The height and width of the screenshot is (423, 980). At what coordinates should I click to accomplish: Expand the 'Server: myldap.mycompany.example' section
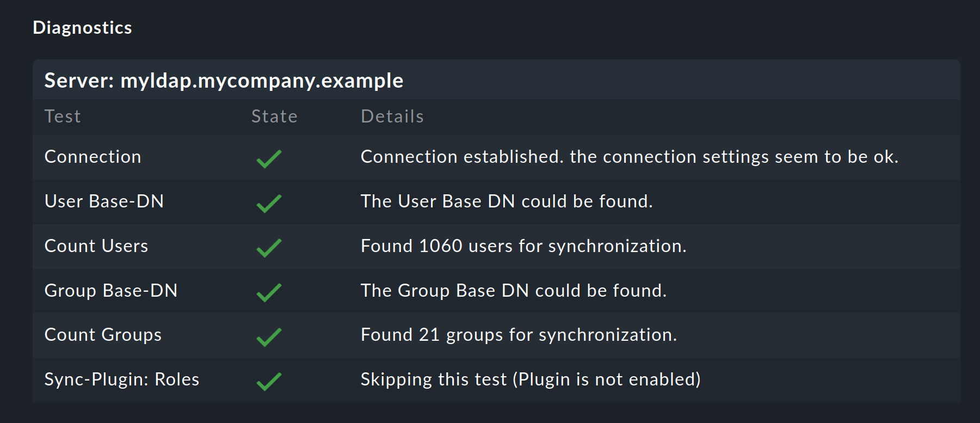(223, 80)
